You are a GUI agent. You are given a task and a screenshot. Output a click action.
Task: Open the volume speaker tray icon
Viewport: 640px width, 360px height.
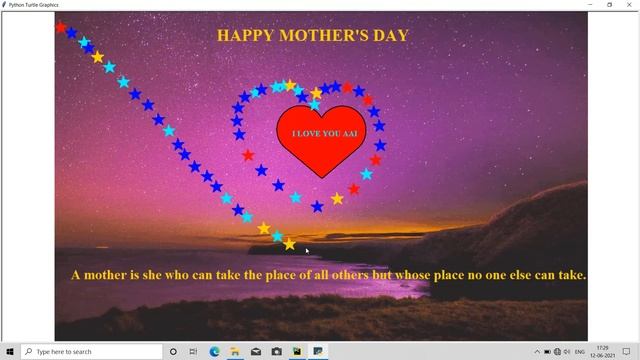[x=567, y=351]
